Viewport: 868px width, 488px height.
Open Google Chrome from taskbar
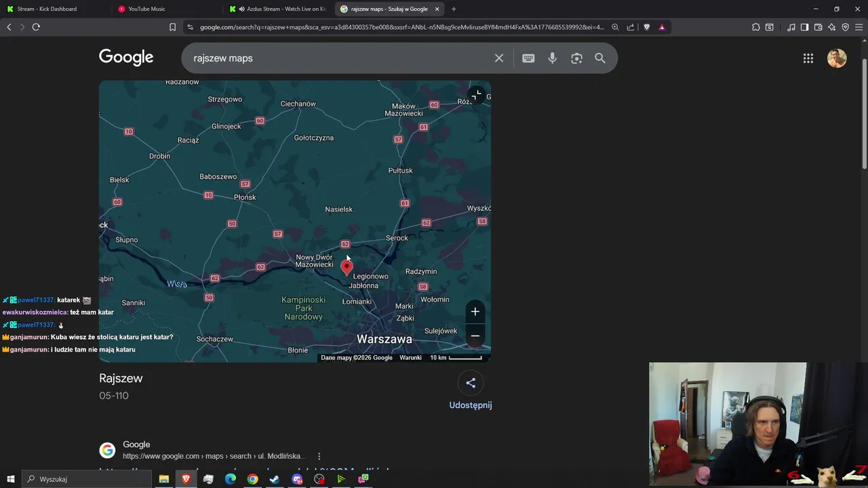click(x=253, y=479)
